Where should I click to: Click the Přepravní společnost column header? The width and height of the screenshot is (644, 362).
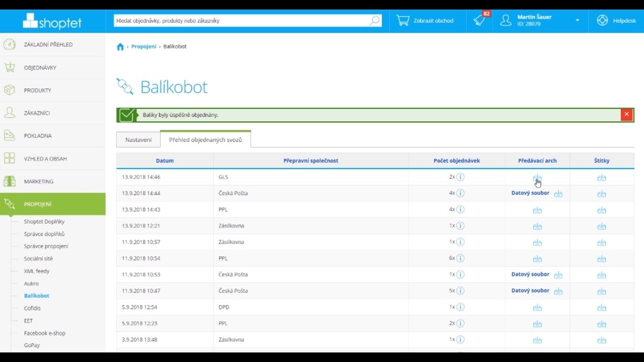pyautogui.click(x=311, y=161)
